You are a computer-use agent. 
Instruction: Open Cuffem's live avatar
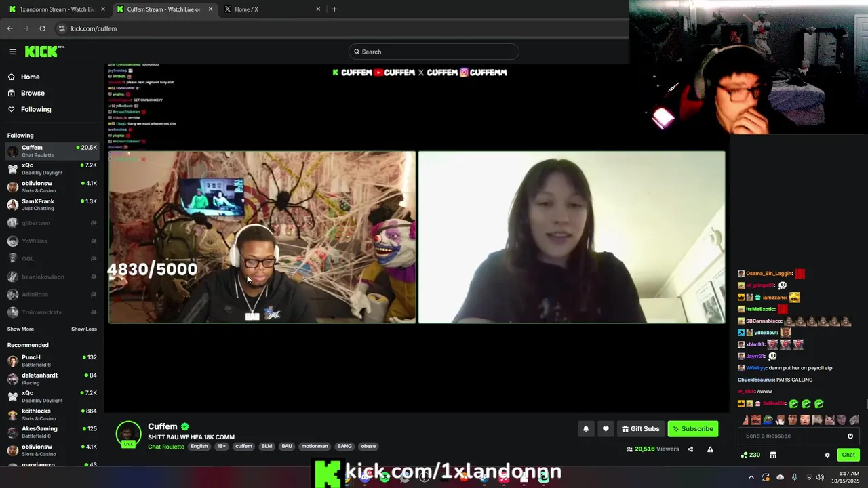(128, 434)
